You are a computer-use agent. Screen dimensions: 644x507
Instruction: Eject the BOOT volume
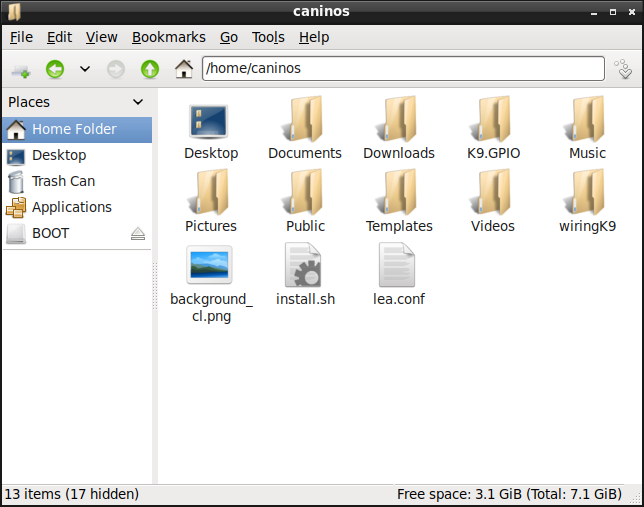point(138,234)
